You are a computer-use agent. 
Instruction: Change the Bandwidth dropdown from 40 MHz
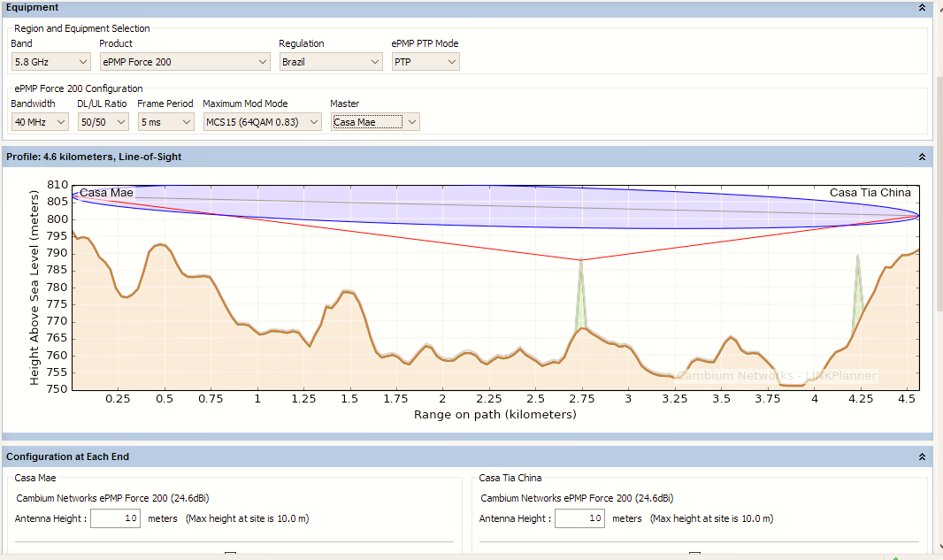click(x=40, y=122)
